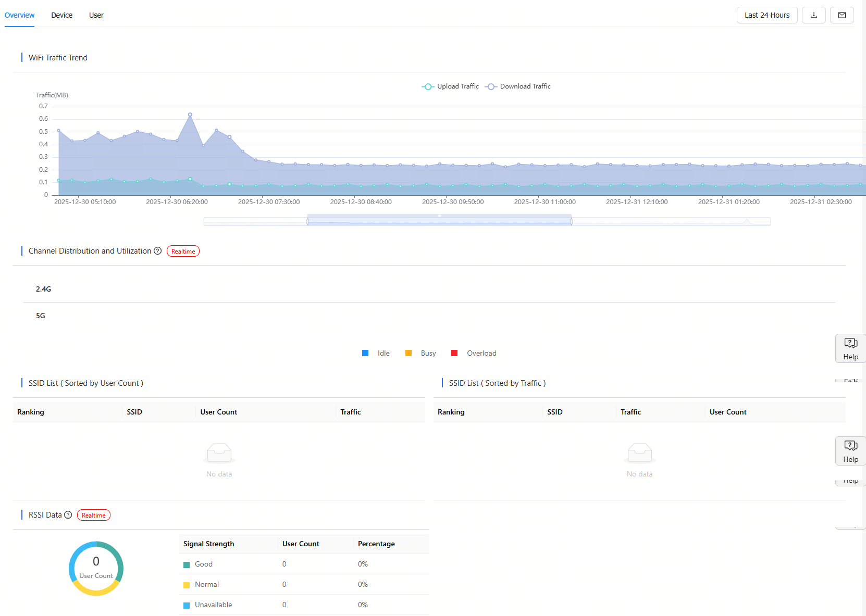
Task: Sort user-count SSID list by User Count
Action: [x=218, y=412]
